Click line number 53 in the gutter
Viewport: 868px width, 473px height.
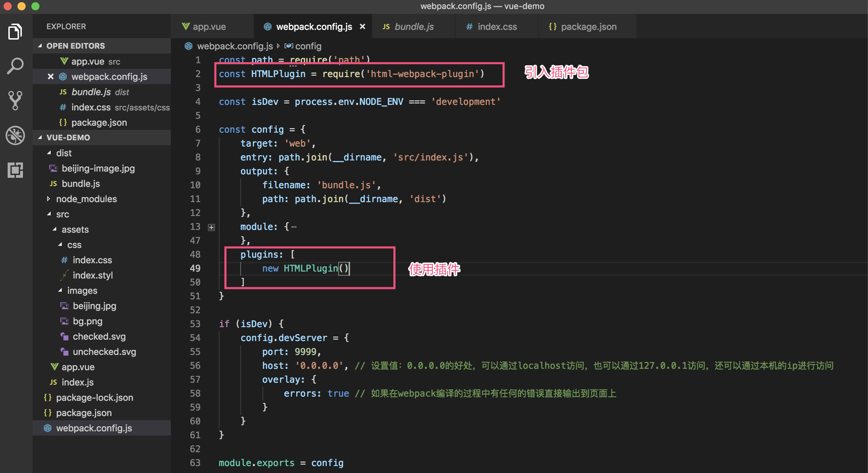click(195, 324)
